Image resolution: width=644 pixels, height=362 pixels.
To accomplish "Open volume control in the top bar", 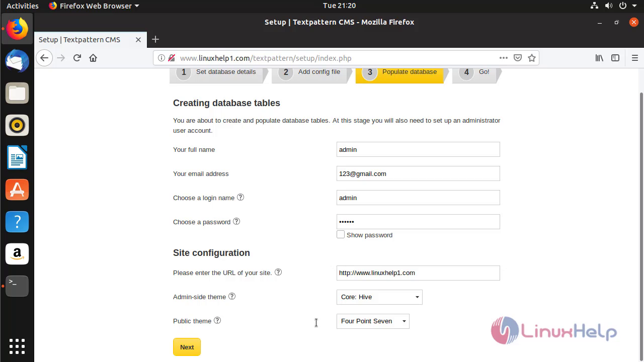I will [609, 6].
